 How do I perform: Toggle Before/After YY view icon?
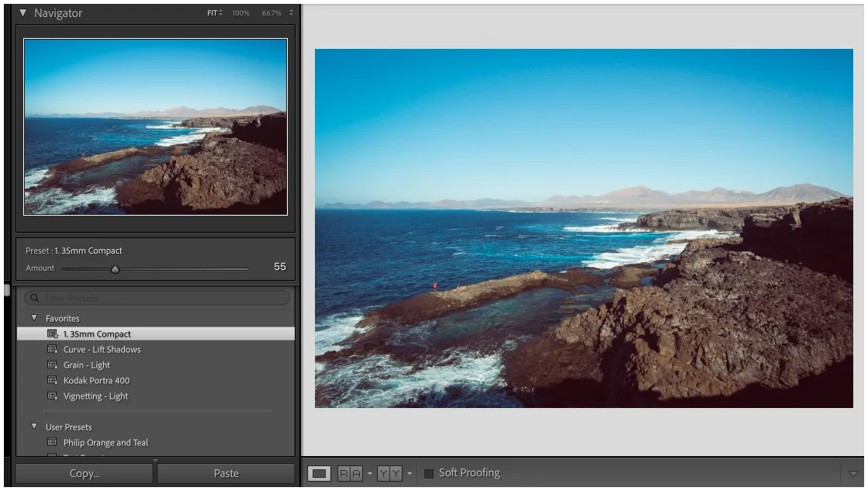pos(389,473)
